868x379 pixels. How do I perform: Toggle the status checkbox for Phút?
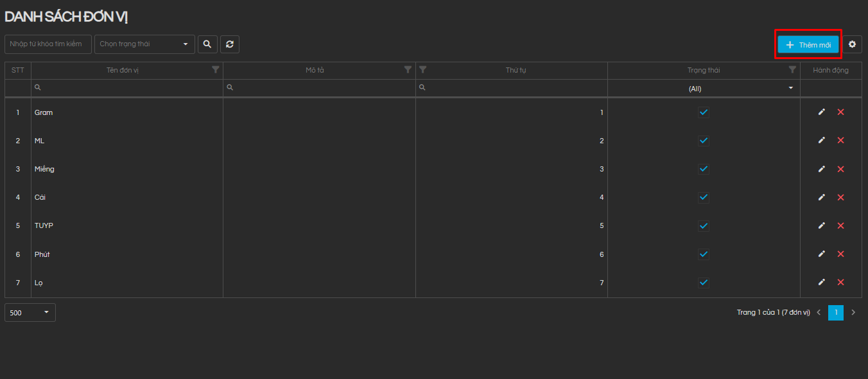coord(704,254)
